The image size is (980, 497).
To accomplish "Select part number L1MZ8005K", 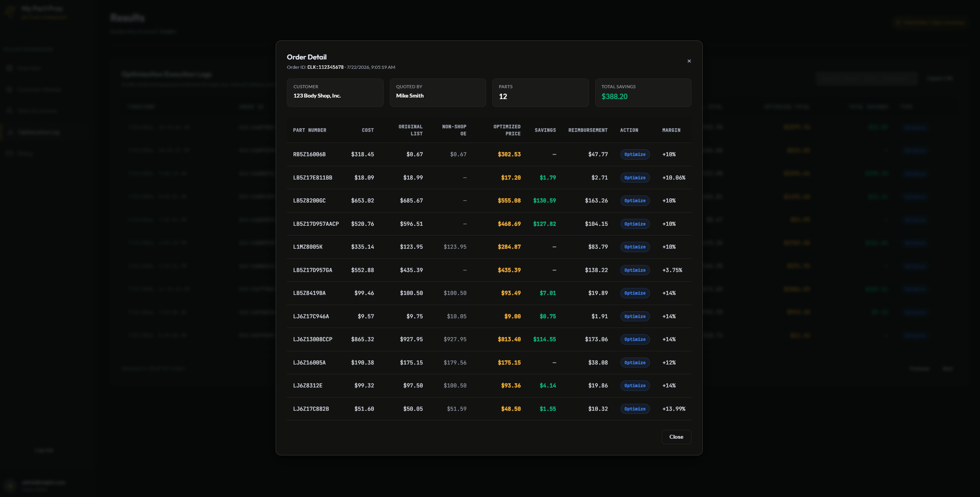I will pos(308,247).
